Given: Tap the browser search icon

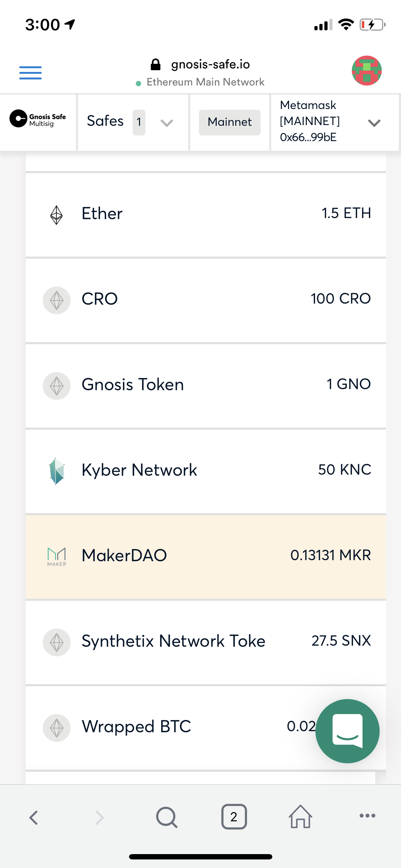Looking at the screenshot, I should (167, 817).
